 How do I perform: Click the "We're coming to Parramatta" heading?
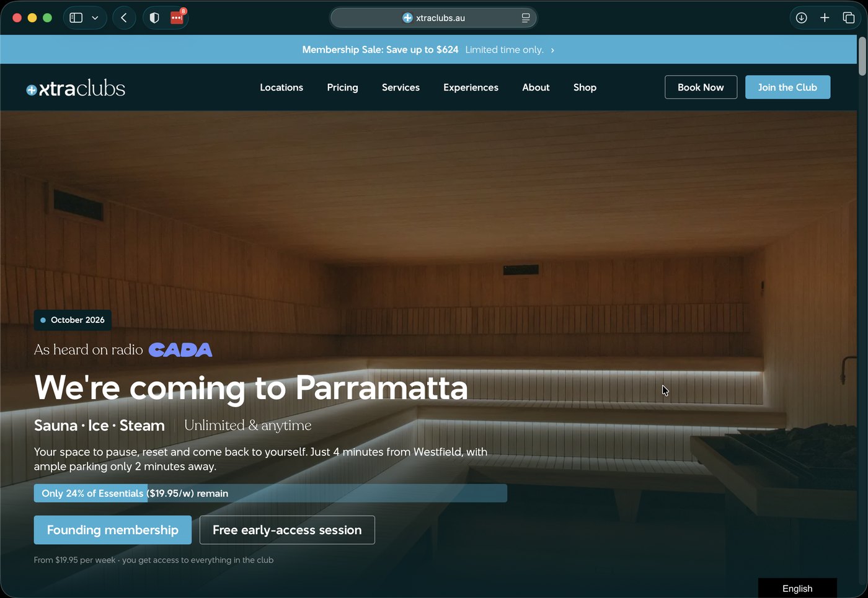point(251,388)
